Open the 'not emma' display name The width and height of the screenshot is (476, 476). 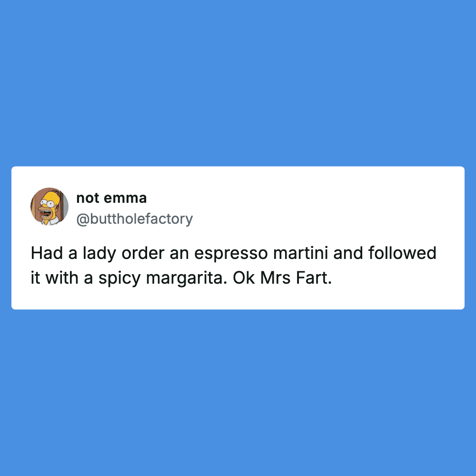tap(111, 198)
